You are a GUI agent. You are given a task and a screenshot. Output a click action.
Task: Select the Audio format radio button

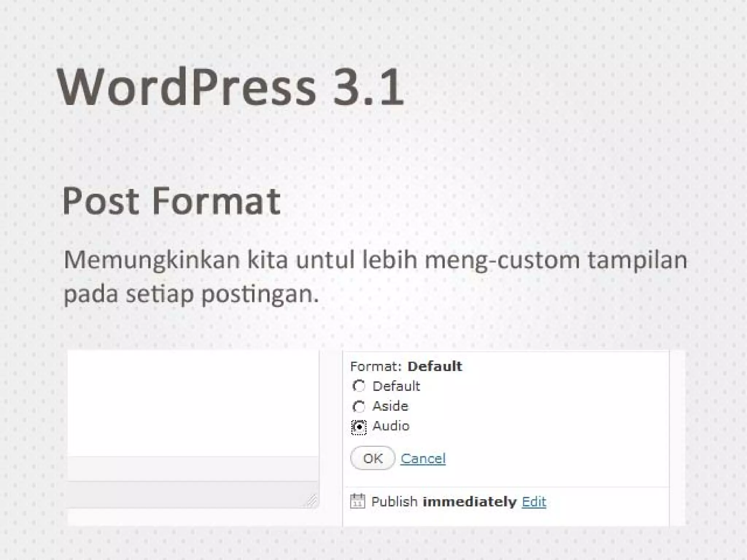click(x=359, y=427)
